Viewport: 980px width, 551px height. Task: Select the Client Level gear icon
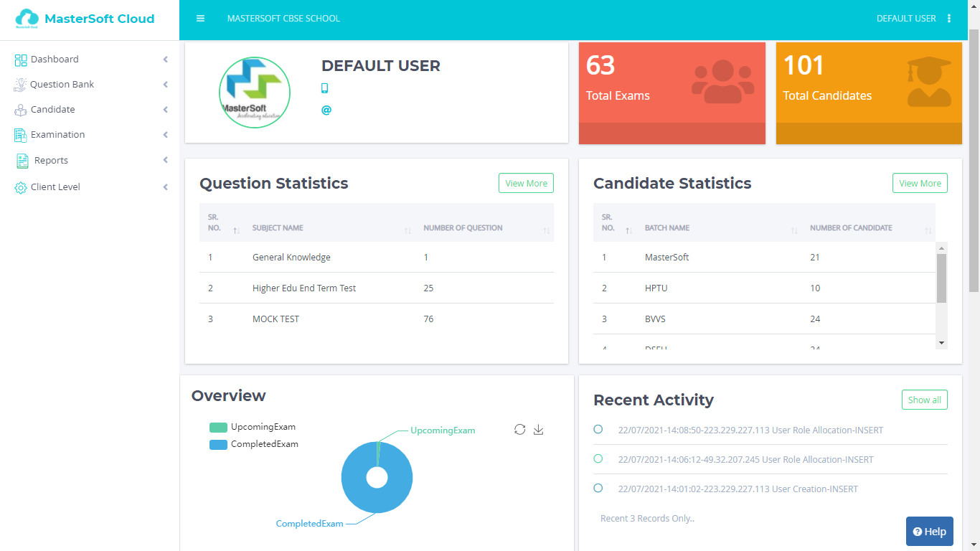pyautogui.click(x=19, y=187)
